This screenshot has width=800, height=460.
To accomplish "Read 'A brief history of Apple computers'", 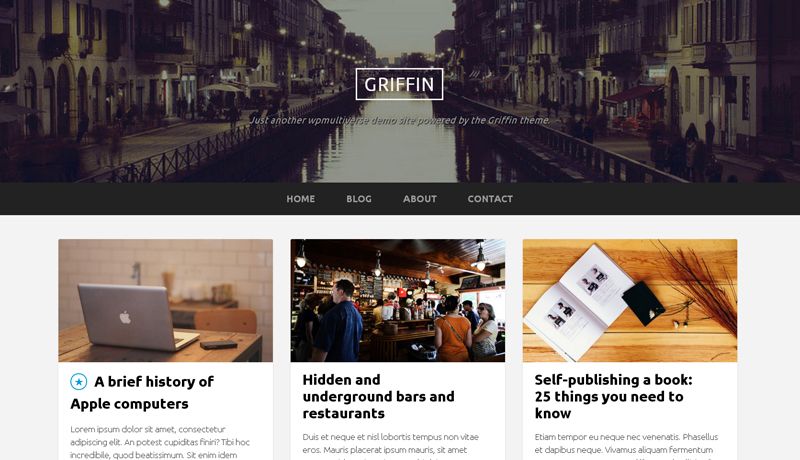I will (142, 393).
